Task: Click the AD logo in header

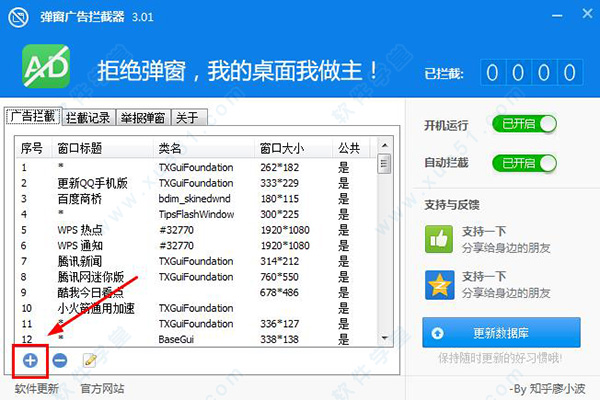Action: pos(46,66)
